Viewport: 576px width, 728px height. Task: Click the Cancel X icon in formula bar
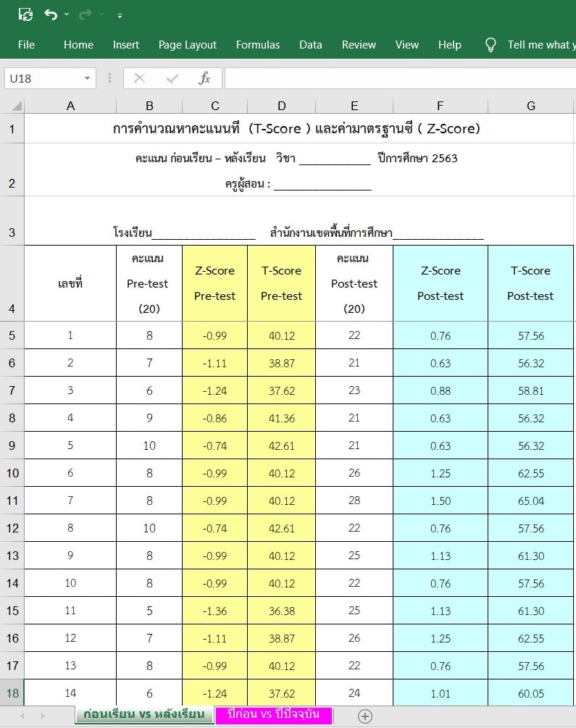tap(139, 78)
